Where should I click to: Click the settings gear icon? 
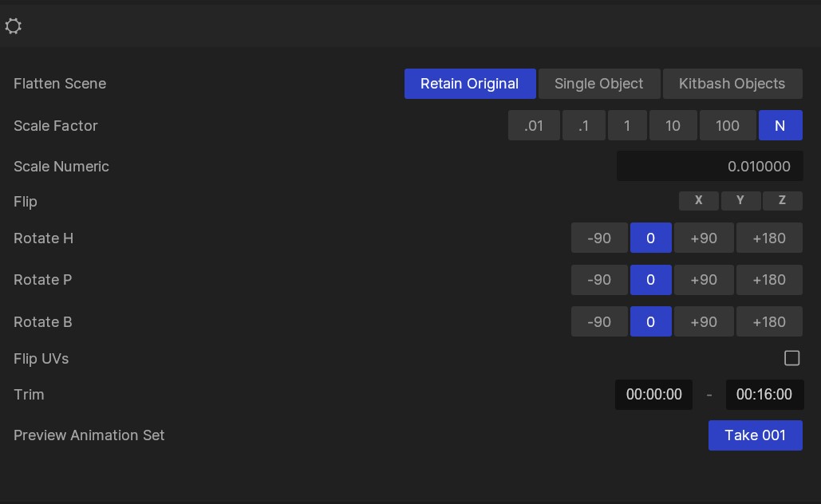point(13,26)
